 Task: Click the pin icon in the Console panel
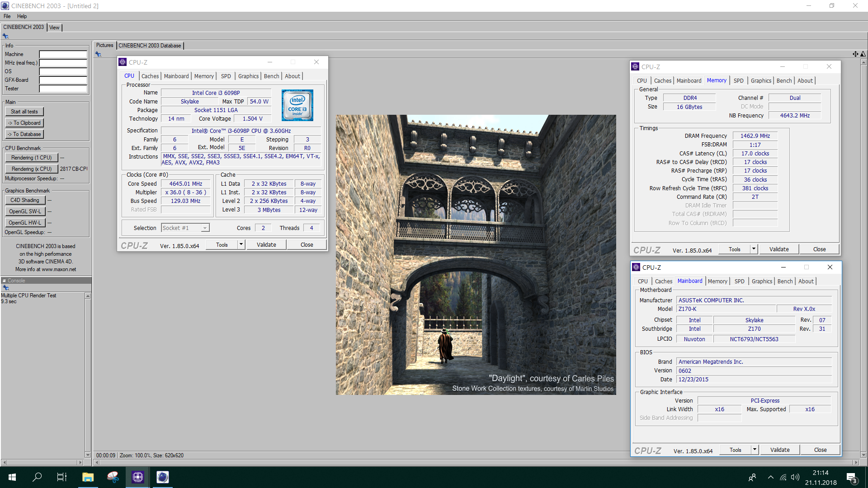[x=5, y=288]
